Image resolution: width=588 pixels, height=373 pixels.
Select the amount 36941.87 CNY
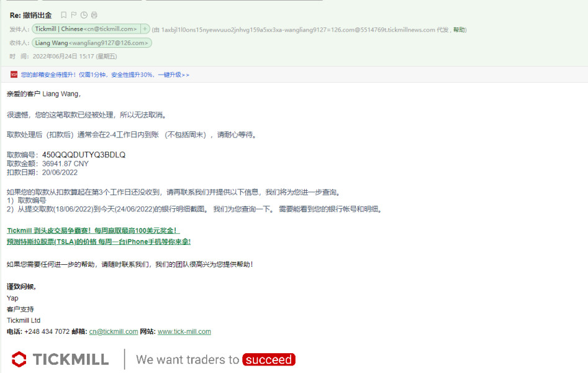65,163
